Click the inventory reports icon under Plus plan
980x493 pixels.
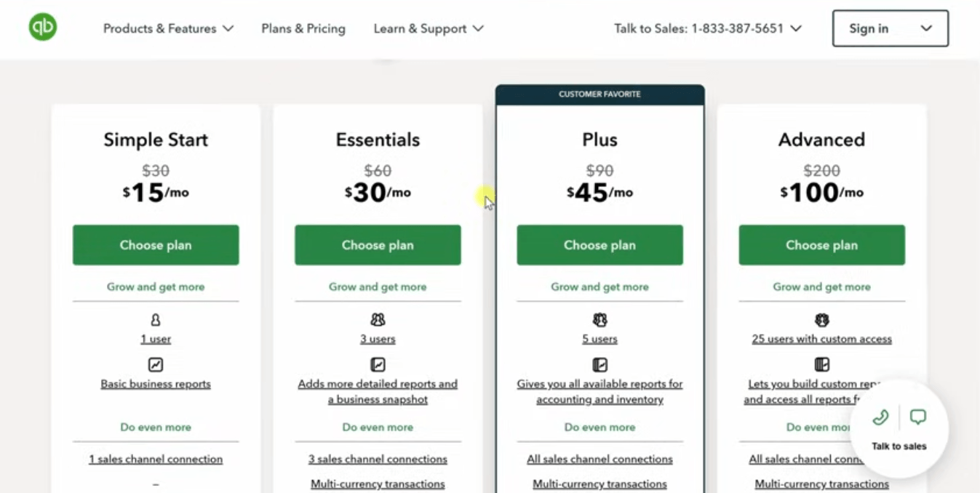click(x=599, y=364)
